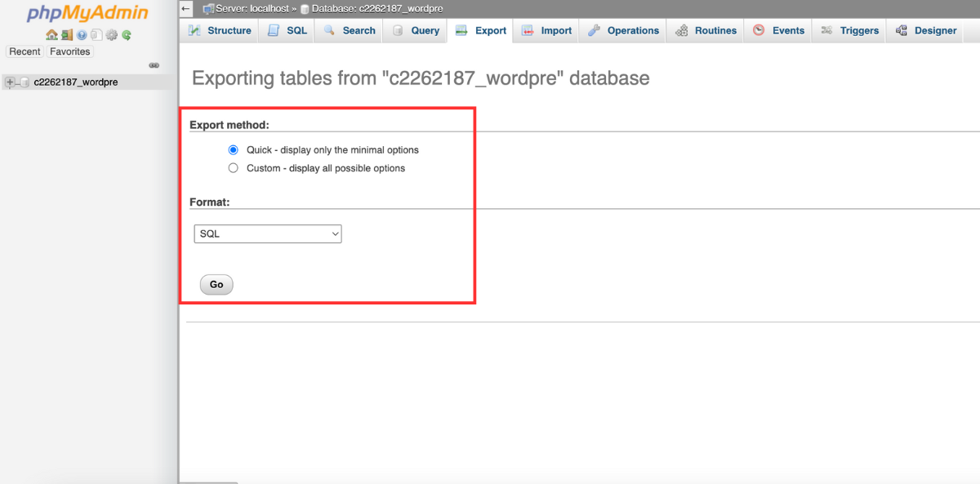980x484 pixels.
Task: Expand the c2262187_wordpre database tree
Action: click(10, 82)
